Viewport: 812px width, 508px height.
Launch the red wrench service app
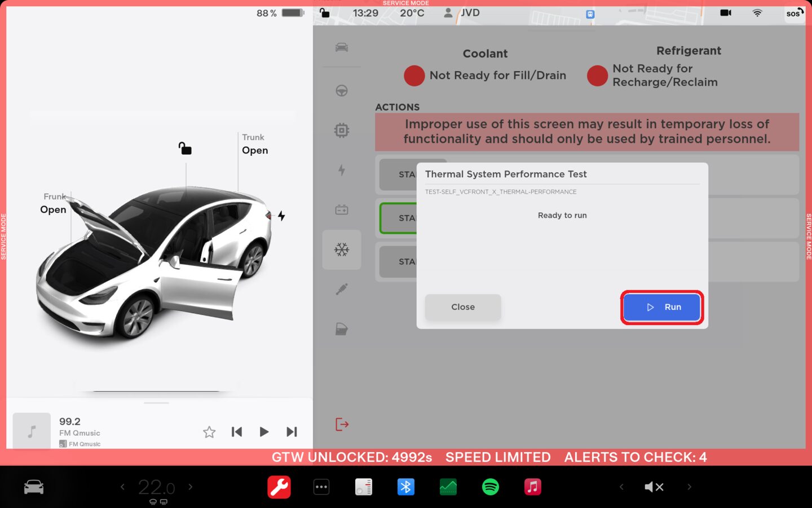(279, 487)
